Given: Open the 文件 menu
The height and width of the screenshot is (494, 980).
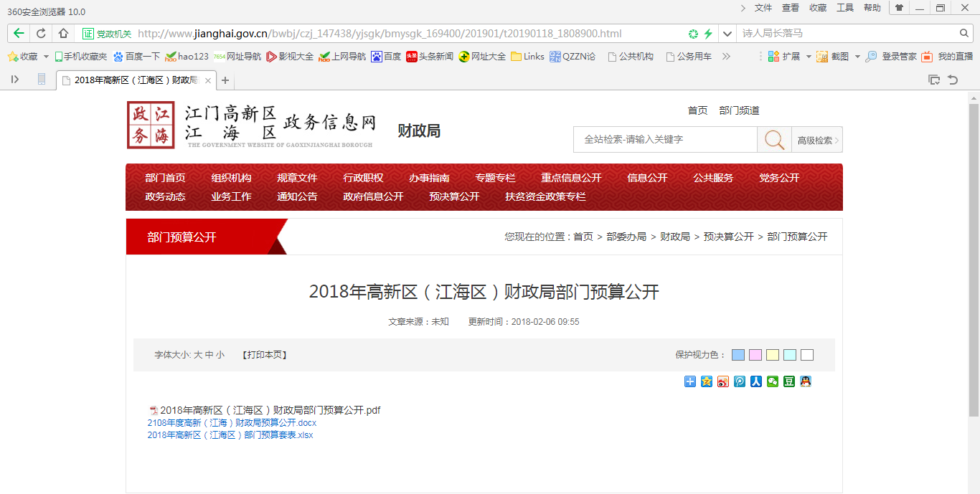Looking at the screenshot, I should click(x=763, y=8).
